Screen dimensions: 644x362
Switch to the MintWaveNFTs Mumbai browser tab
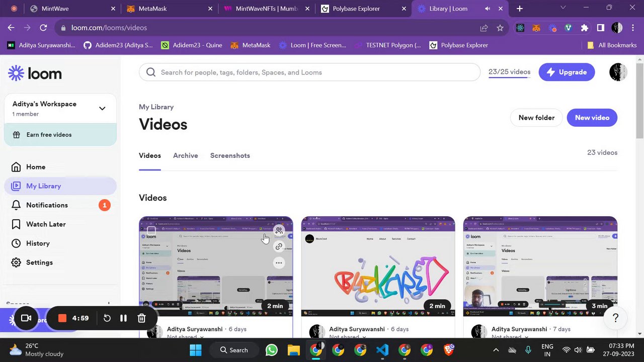click(267, 9)
